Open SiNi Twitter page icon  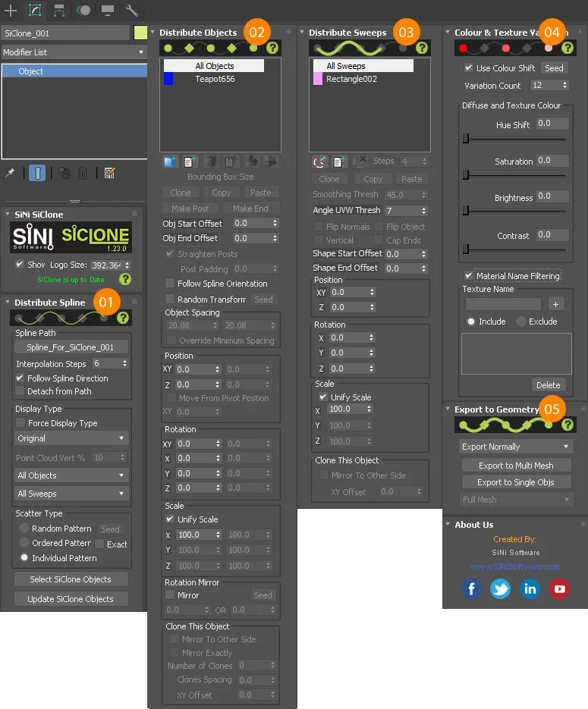coord(500,588)
